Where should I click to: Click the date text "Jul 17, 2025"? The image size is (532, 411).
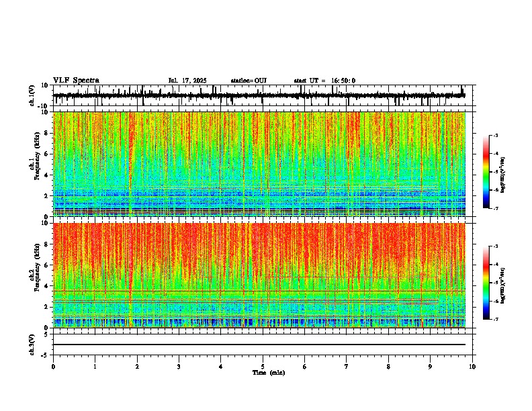[187, 81]
